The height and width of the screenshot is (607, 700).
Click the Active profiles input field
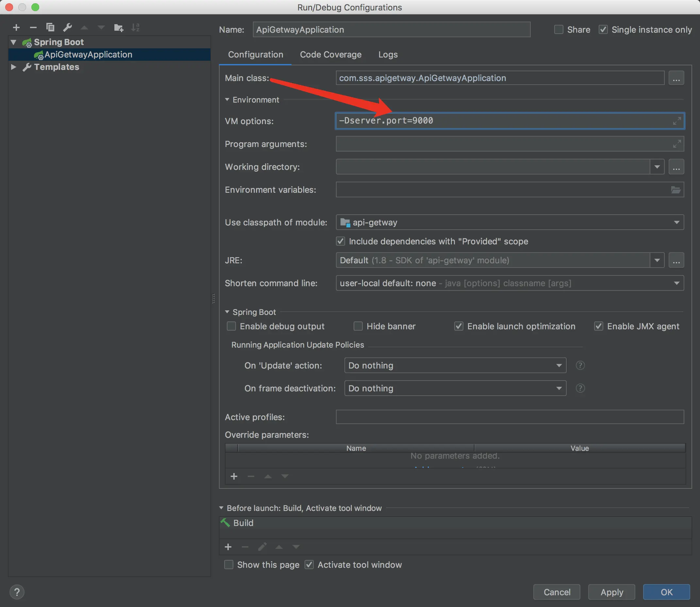pyautogui.click(x=509, y=417)
